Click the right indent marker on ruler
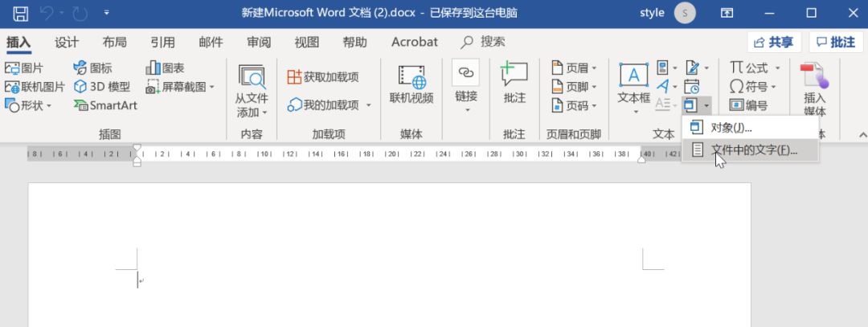This screenshot has height=327, width=868. (641, 159)
